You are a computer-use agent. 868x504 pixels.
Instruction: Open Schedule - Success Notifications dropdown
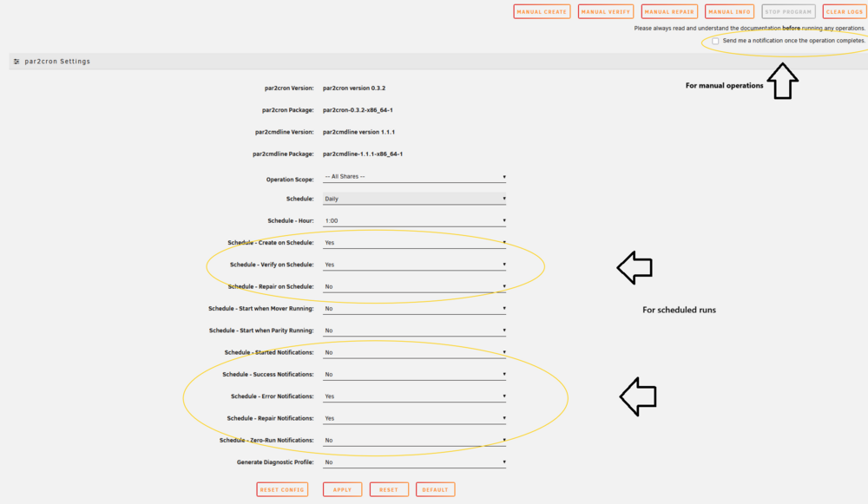414,375
